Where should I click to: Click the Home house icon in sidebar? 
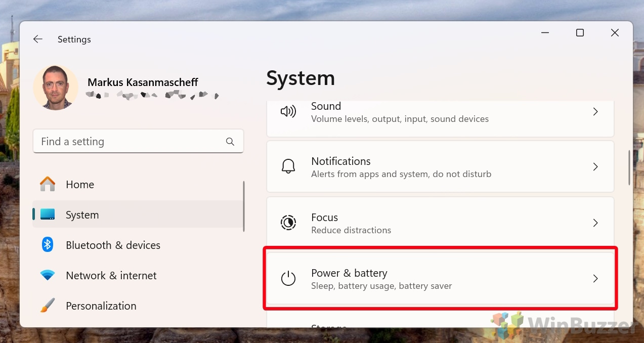tap(48, 184)
